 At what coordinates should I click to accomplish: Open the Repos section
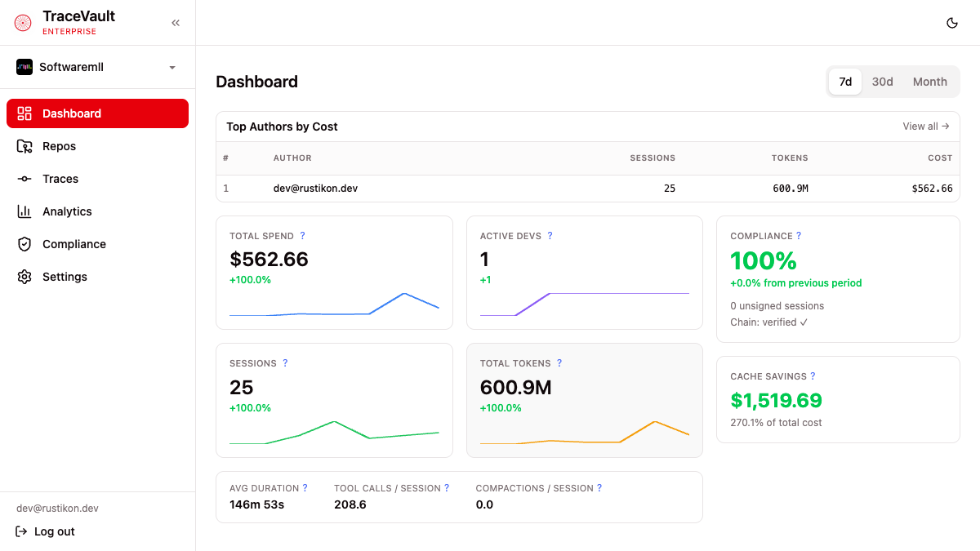pos(25,145)
